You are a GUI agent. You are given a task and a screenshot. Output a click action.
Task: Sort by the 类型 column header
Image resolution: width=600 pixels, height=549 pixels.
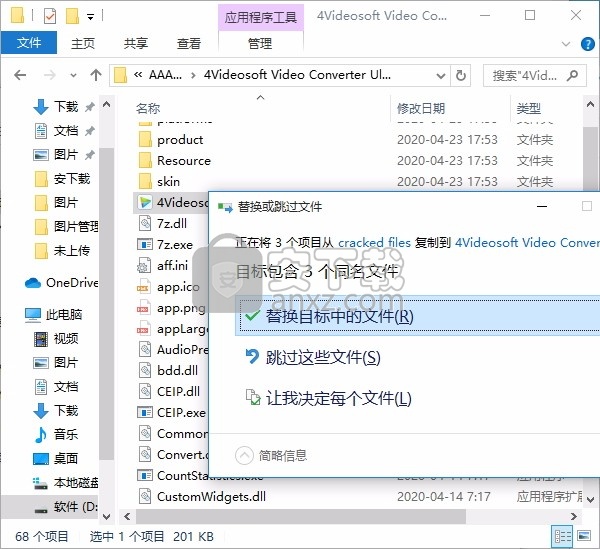tap(528, 109)
